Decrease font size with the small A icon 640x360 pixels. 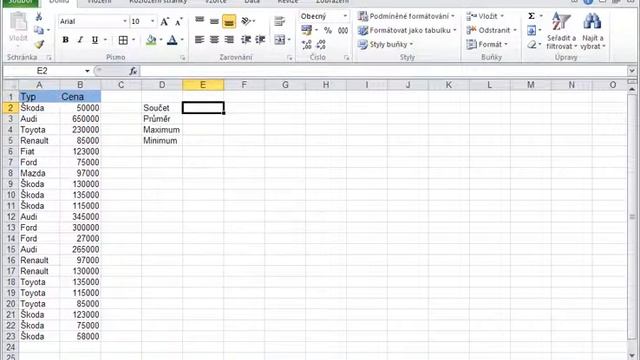click(179, 22)
